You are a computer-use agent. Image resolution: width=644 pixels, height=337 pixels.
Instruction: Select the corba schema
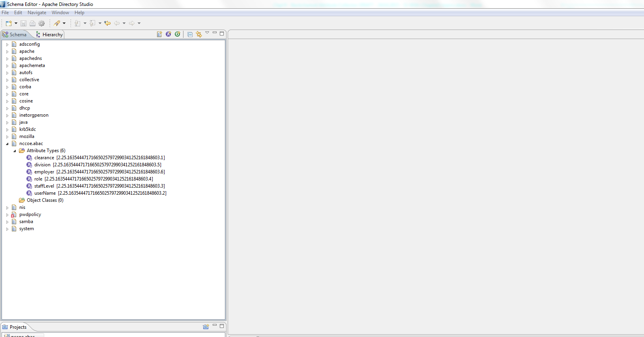coord(25,87)
